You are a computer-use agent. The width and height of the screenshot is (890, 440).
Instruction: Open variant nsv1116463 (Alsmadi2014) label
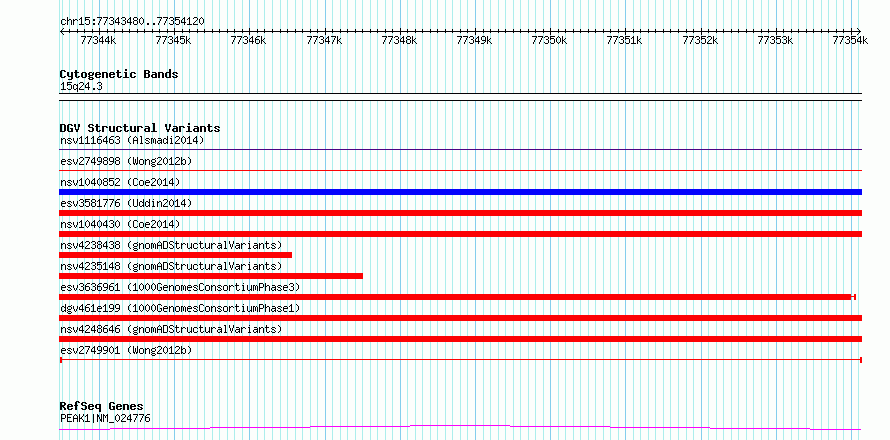[x=132, y=140]
